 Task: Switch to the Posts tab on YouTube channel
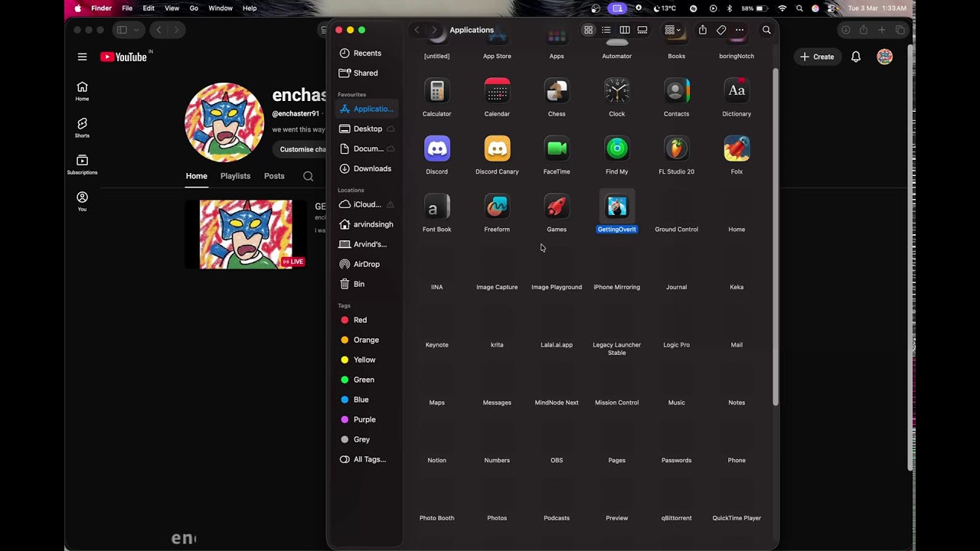[274, 176]
